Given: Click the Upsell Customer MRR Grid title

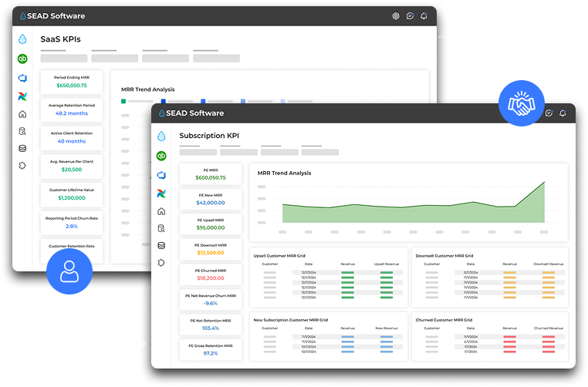Looking at the screenshot, I should tap(279, 256).
